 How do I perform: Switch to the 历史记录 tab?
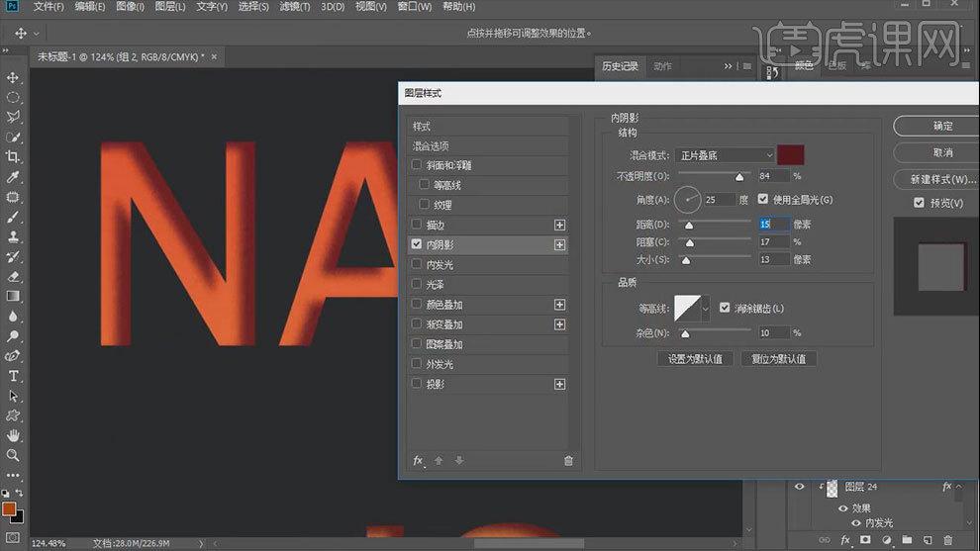[x=620, y=66]
